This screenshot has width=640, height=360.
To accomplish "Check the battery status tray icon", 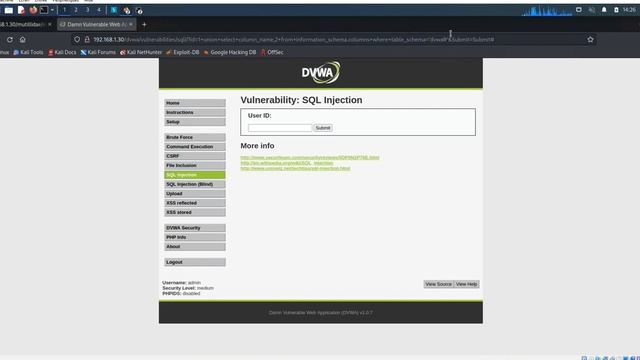I will click(616, 10).
